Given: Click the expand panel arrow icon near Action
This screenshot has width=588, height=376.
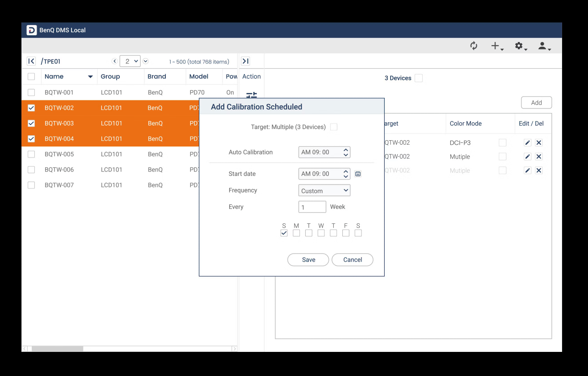Looking at the screenshot, I should 245,61.
